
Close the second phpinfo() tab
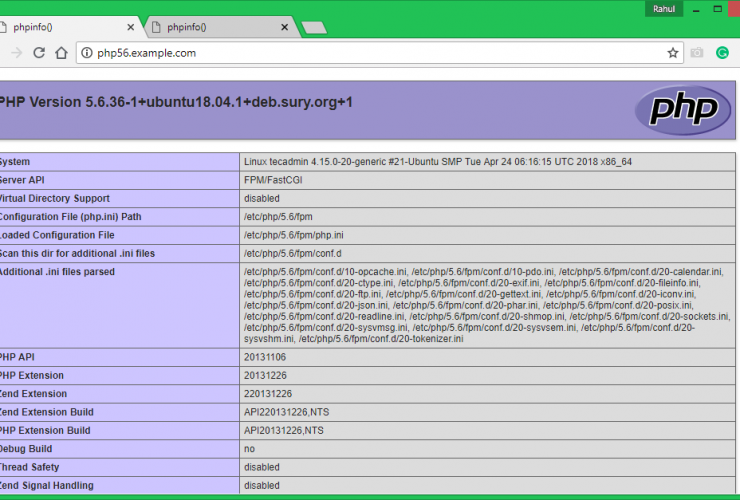[x=285, y=27]
